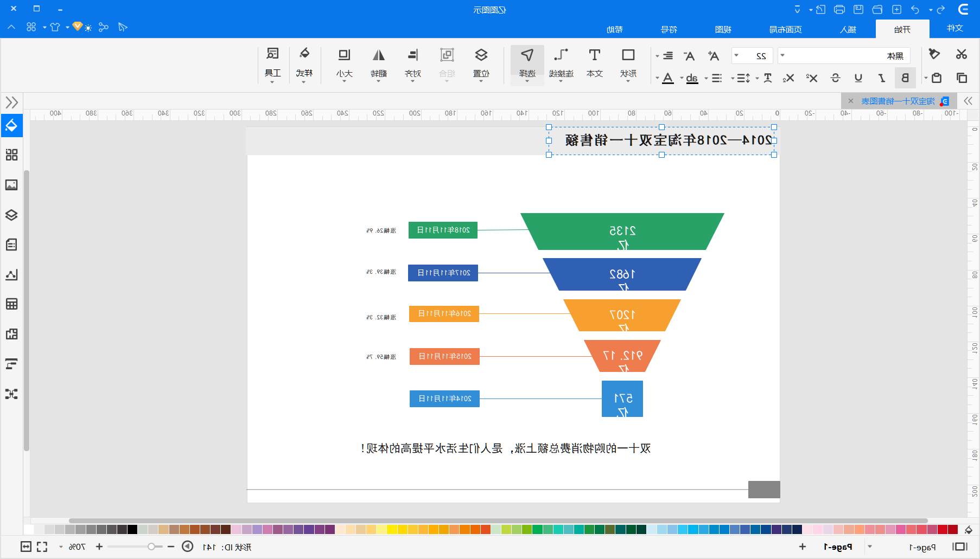
Task: Switch to the 帮助 ribbon tab
Action: pyautogui.click(x=615, y=29)
